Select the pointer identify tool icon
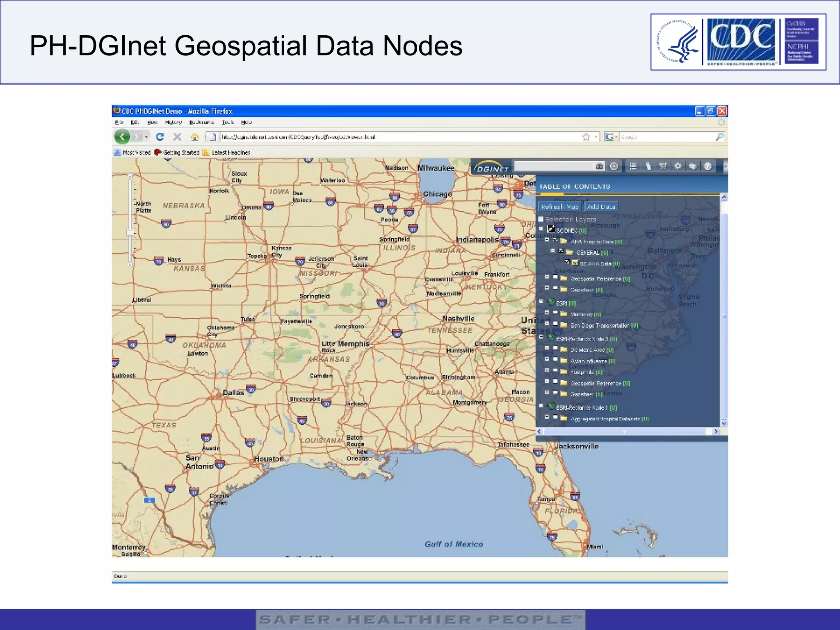Screen dimensions: 840x630 648,166
